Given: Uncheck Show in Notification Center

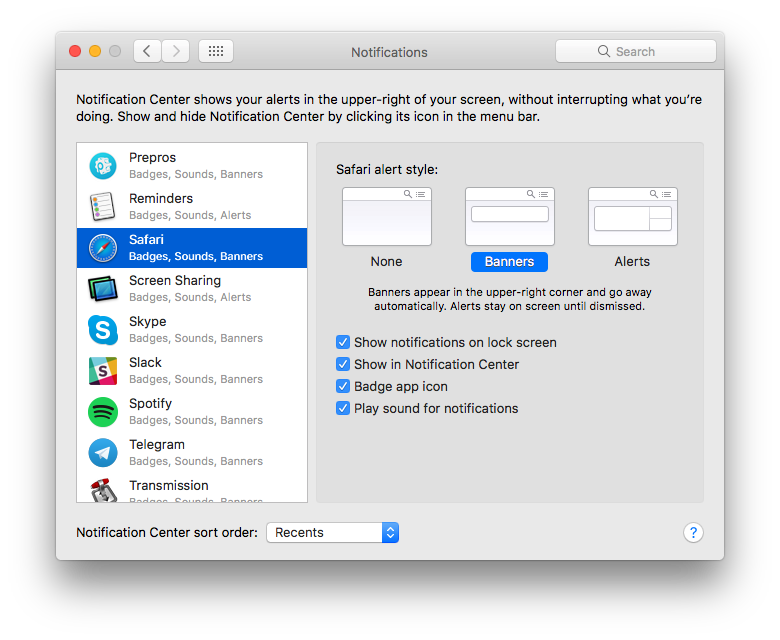Looking at the screenshot, I should coord(343,364).
